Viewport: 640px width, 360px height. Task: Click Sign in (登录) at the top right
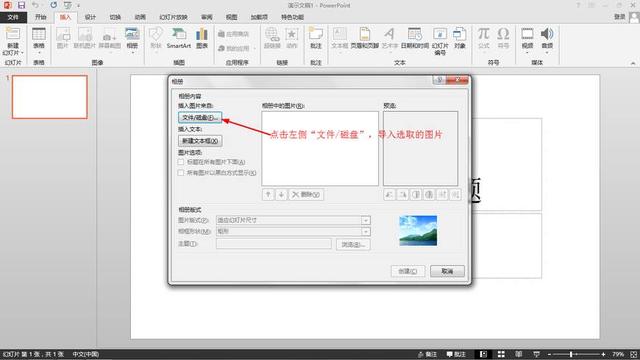click(620, 17)
